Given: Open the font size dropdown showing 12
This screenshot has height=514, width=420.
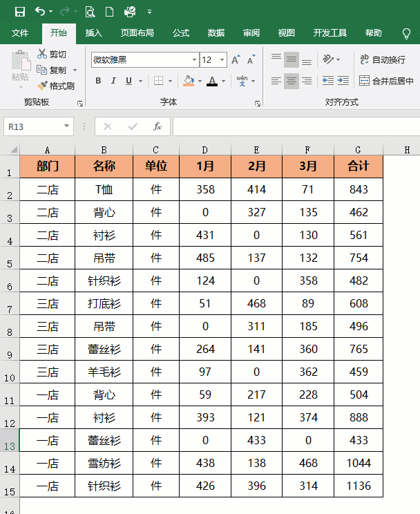Looking at the screenshot, I should 222,59.
